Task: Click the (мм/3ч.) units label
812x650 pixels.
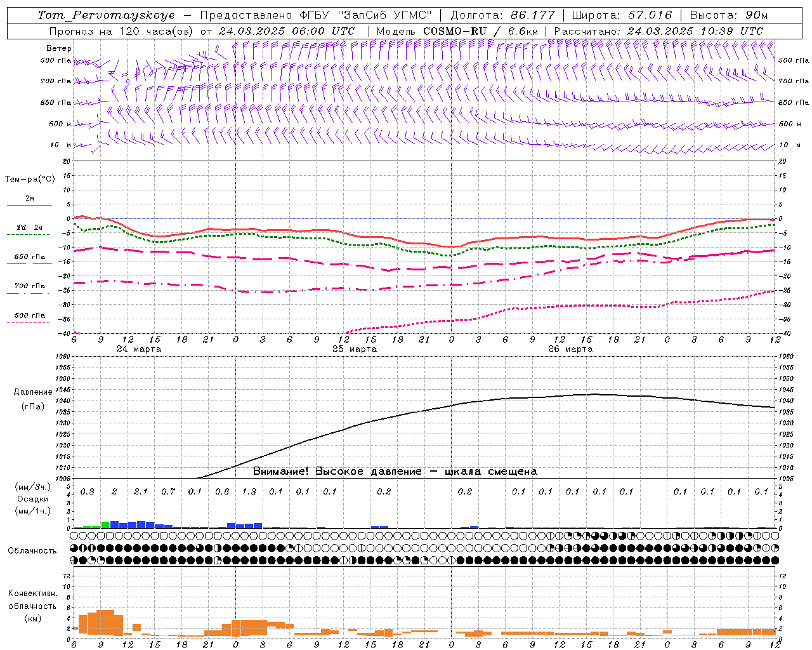Action: (x=32, y=487)
